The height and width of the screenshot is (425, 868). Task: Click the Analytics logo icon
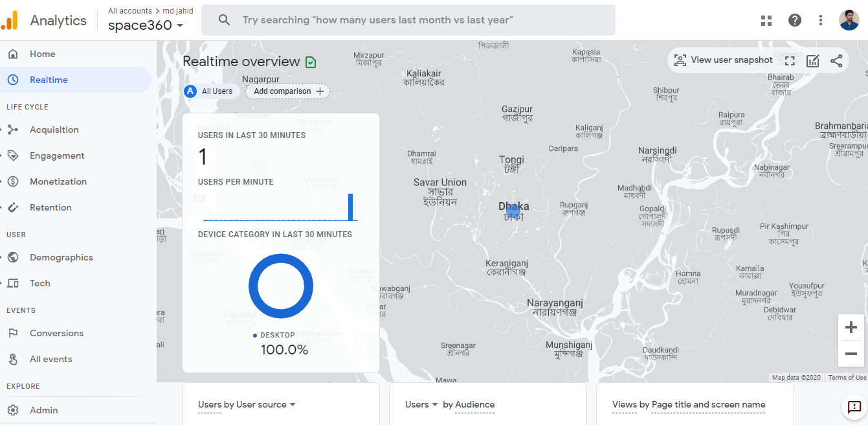coord(10,20)
